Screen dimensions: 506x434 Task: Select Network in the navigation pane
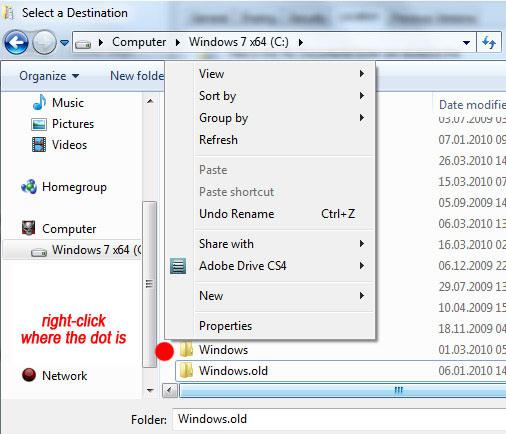pyautogui.click(x=65, y=376)
